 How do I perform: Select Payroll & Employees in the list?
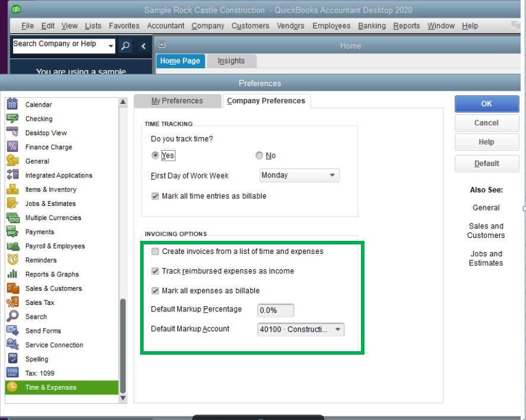[x=62, y=246]
